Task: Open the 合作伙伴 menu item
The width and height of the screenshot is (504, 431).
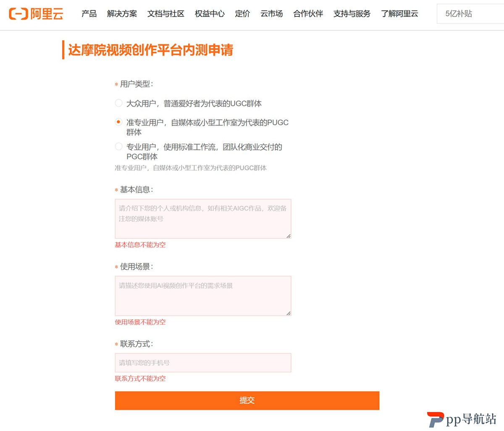Action: [308, 14]
